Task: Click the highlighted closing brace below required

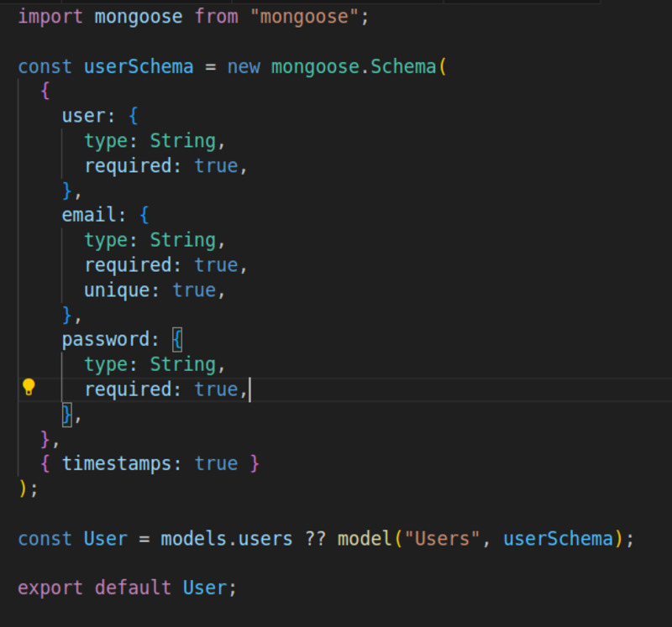Action: pos(67,414)
